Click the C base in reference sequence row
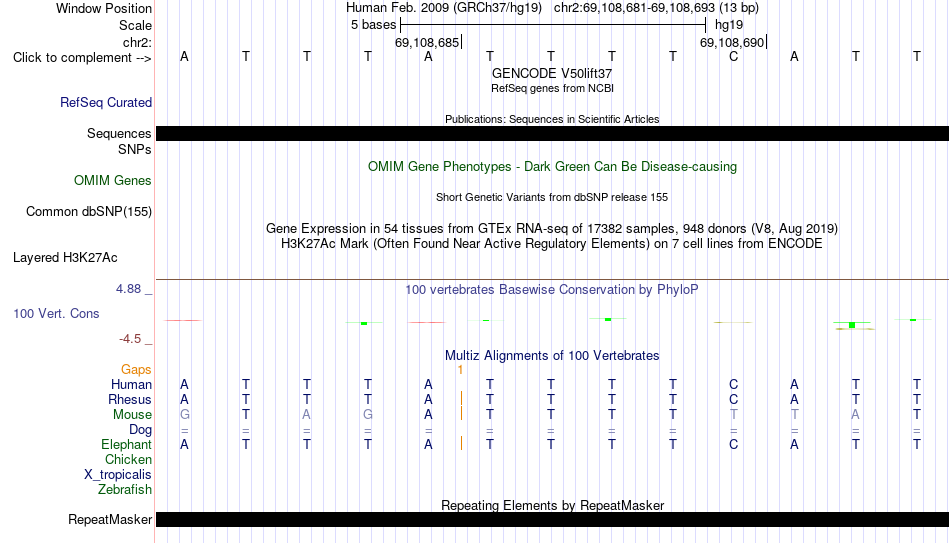This screenshot has width=950, height=543. click(x=734, y=56)
